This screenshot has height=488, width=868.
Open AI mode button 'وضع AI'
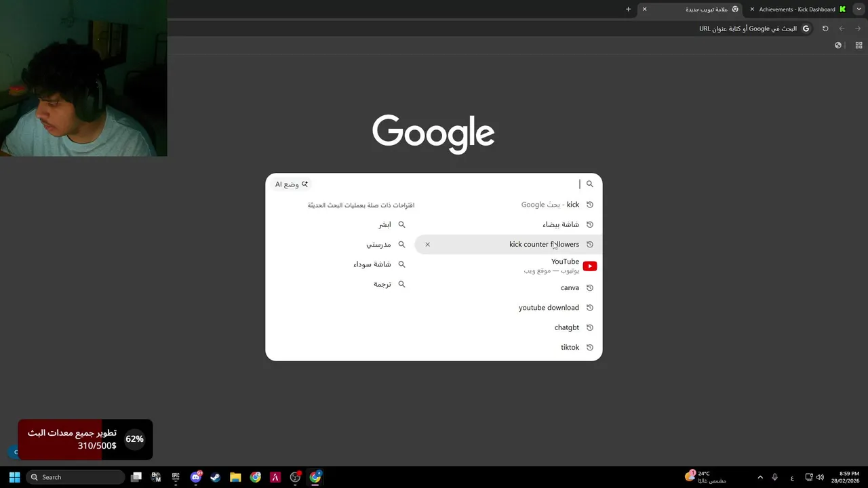coord(292,184)
